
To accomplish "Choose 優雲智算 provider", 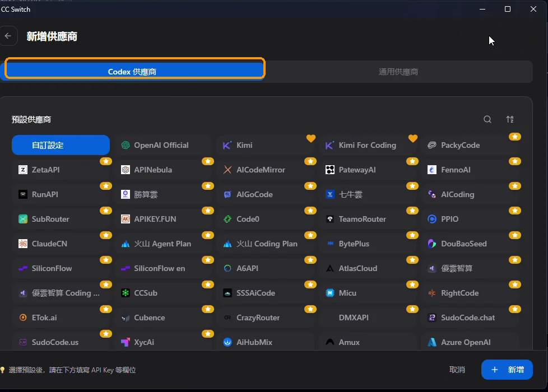I will [470, 268].
